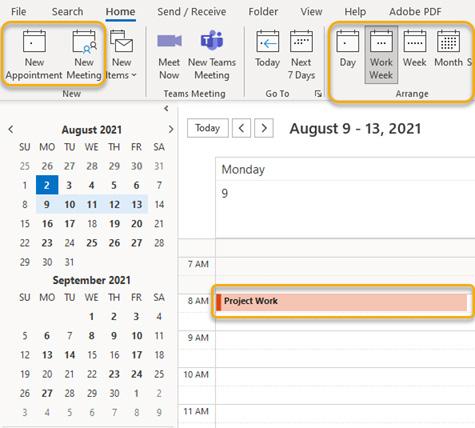Collapse the folder pane with the chevron
Screen dimensions: 475x428
click(x=166, y=108)
